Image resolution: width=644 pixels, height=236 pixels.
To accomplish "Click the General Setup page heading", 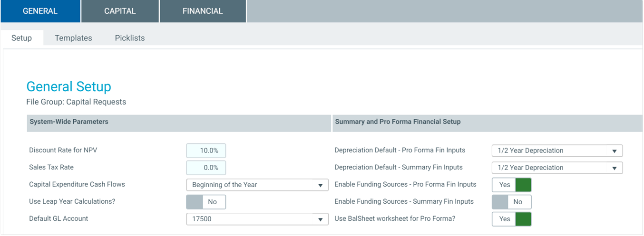I will [x=68, y=87].
